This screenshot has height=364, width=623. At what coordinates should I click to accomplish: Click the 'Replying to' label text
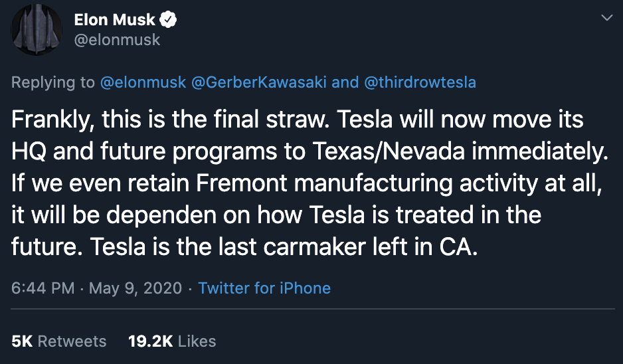(53, 82)
